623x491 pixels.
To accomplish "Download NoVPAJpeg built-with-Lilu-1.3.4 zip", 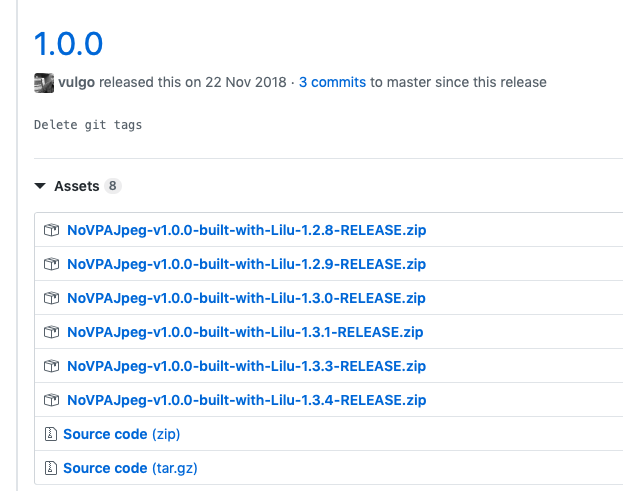I will pyautogui.click(x=246, y=400).
